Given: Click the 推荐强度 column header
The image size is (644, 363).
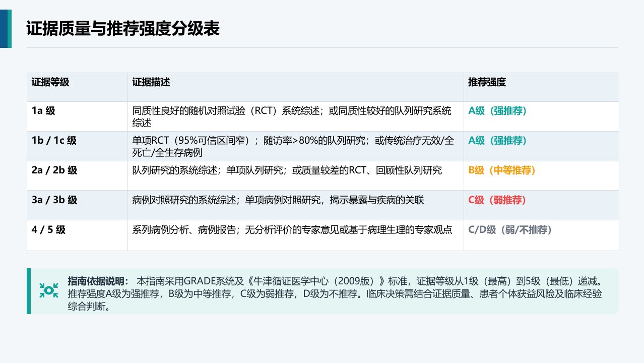Looking at the screenshot, I should 487,82.
